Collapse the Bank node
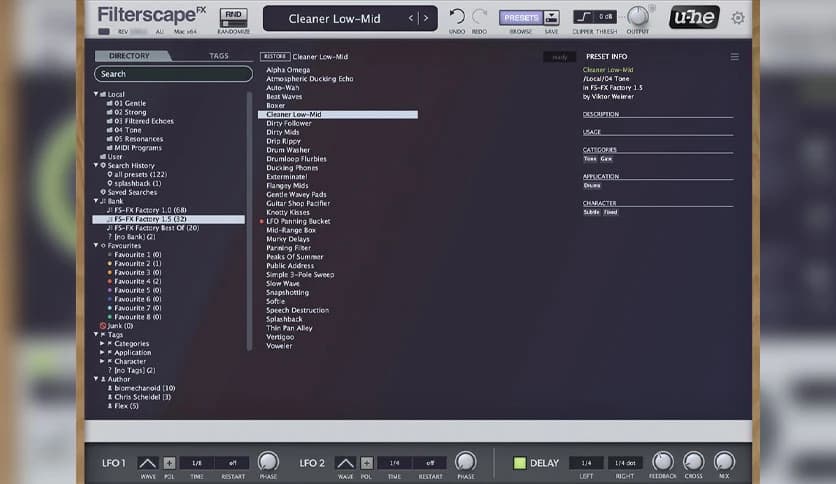 point(96,201)
